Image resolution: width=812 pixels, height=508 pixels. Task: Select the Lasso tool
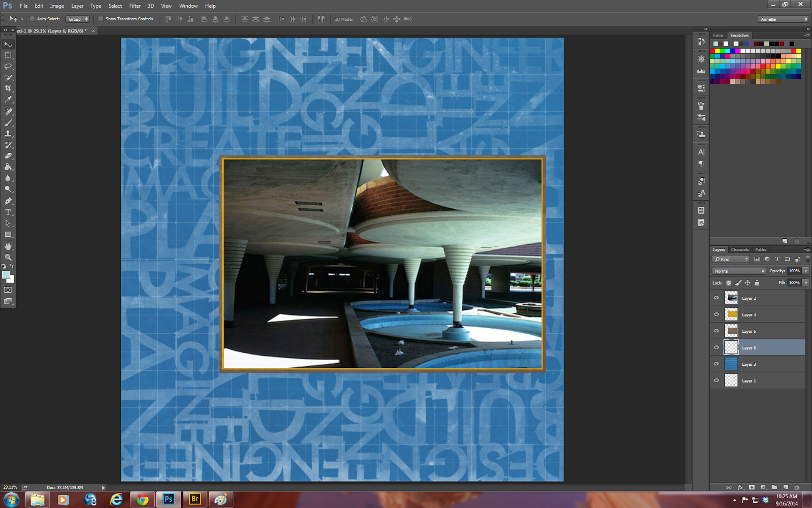click(x=8, y=67)
